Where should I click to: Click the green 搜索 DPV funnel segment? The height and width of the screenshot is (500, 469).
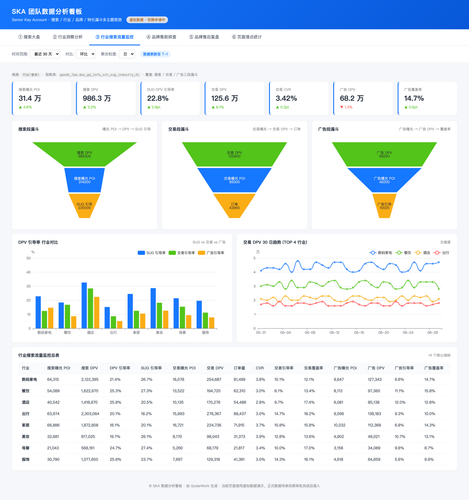84,154
